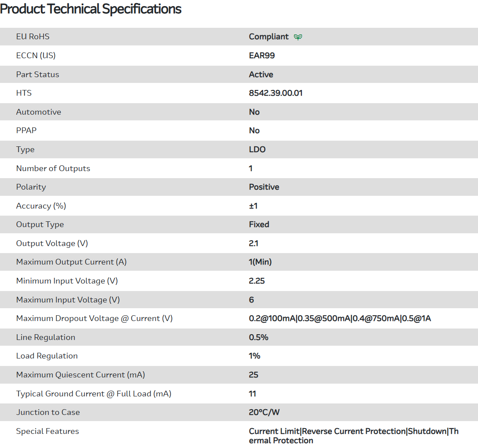The image size is (478, 448).
Task: Select the Output Voltage 2.1 value
Action: click(254, 243)
